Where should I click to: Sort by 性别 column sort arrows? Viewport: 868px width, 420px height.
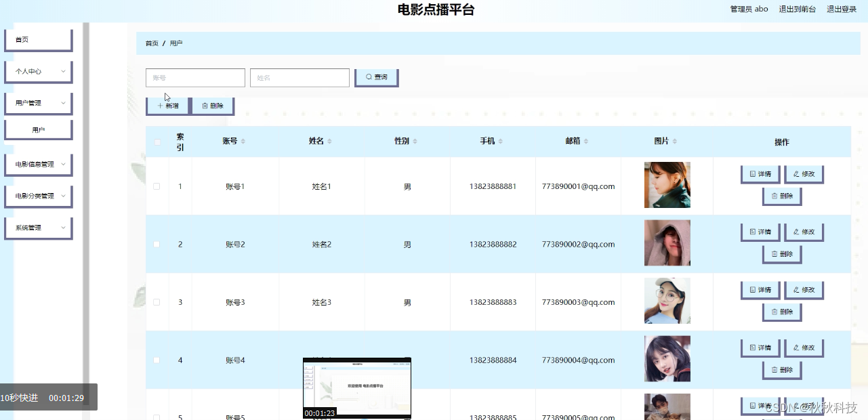(415, 141)
